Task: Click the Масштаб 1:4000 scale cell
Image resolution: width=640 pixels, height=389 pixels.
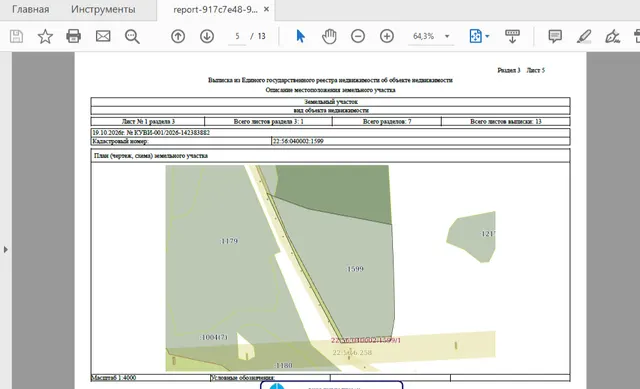Action: click(150, 378)
